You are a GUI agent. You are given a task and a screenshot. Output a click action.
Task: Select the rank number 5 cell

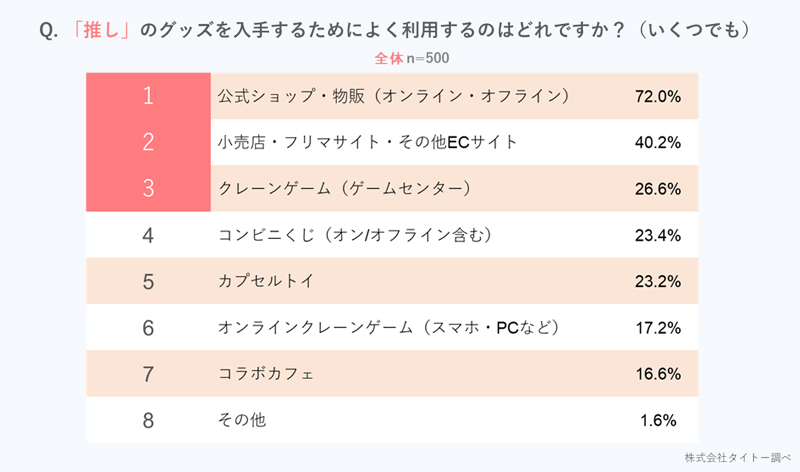tap(148, 281)
